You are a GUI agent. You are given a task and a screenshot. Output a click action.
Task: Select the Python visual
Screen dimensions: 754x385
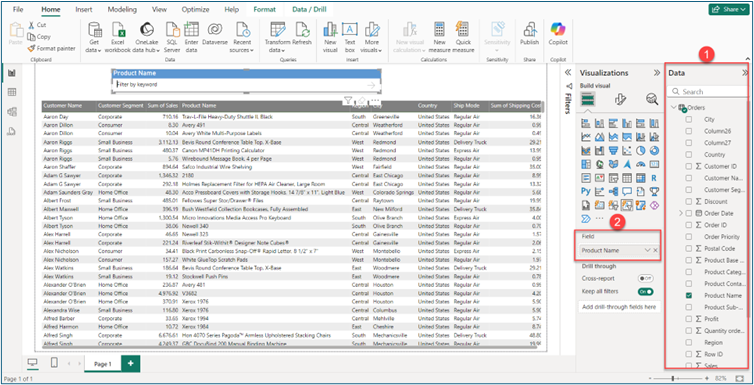[586, 191]
